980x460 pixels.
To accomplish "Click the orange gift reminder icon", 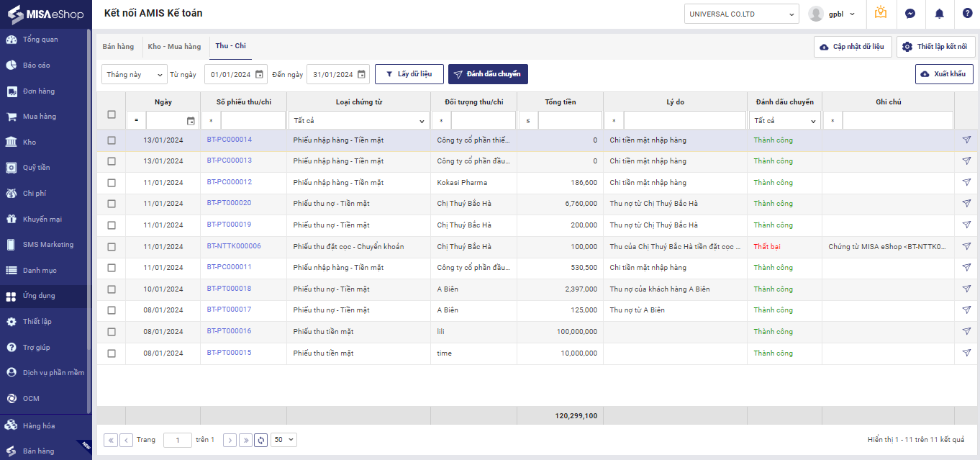I will click(x=881, y=13).
